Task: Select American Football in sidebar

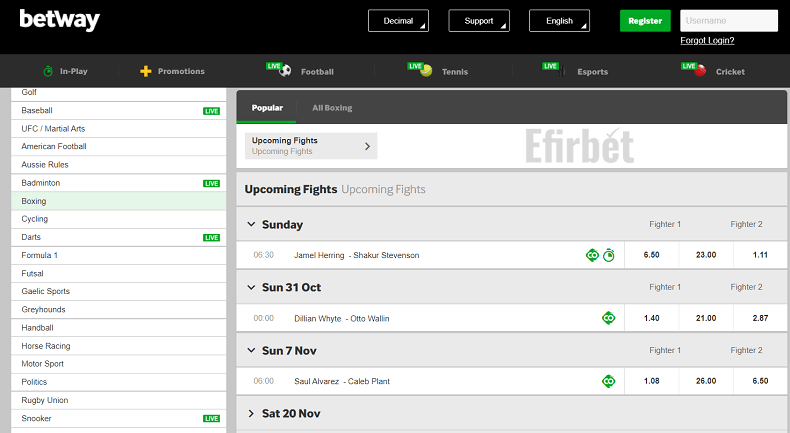Action: 118,146
